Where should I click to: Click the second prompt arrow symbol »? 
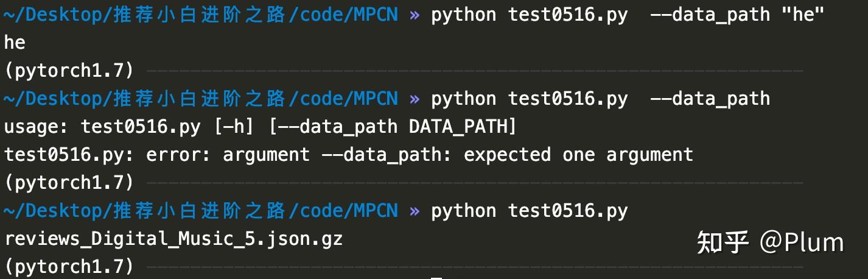(x=415, y=99)
